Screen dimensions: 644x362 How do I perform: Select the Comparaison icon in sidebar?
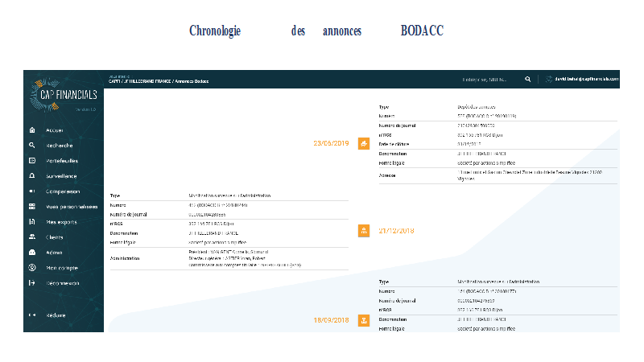tap(31, 191)
